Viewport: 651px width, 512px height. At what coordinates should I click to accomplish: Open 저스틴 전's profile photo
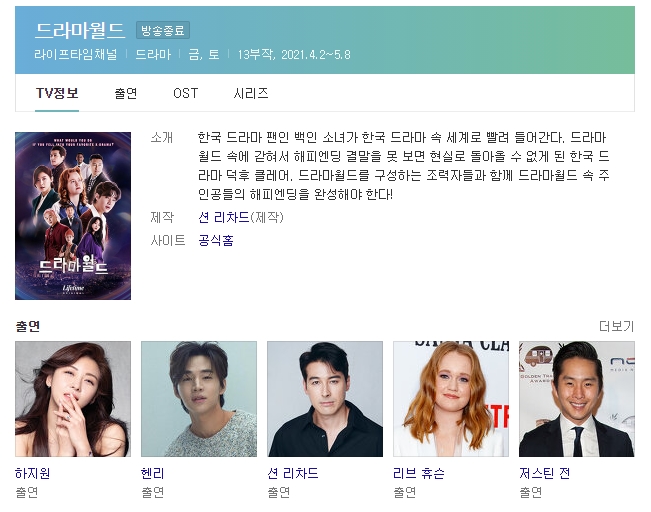click(x=577, y=399)
